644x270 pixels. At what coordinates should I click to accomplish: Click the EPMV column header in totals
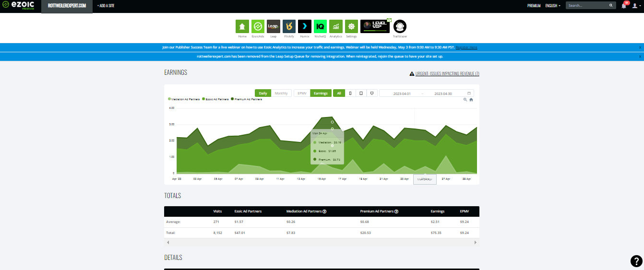pyautogui.click(x=465, y=211)
